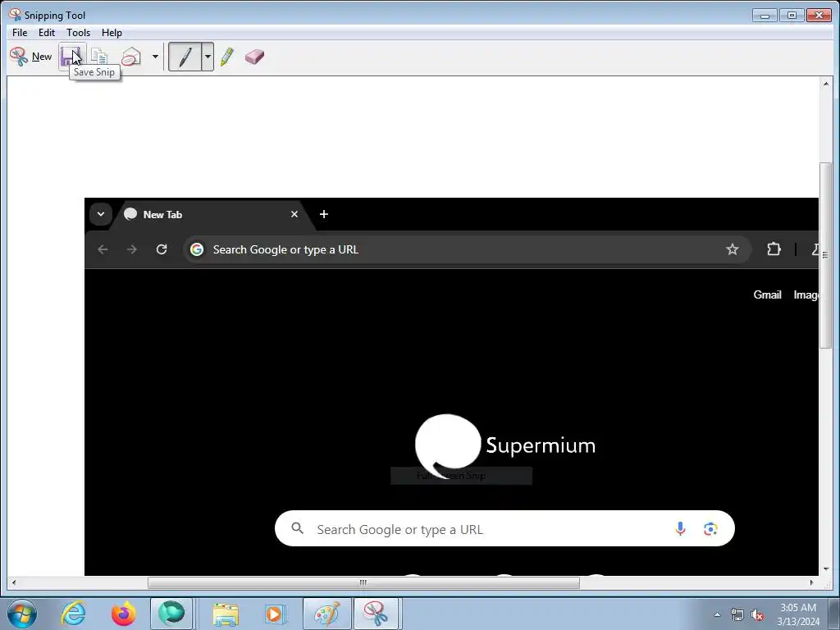Open Windows Media Player in taskbar

click(x=275, y=614)
